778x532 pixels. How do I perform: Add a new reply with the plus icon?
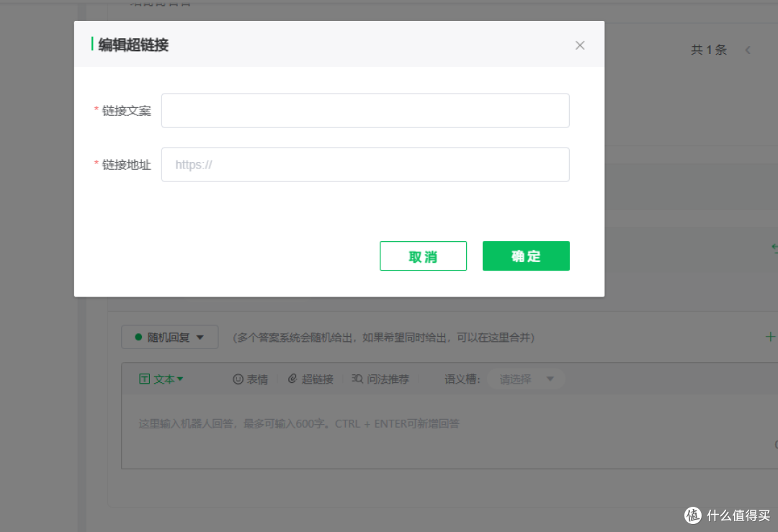[x=770, y=337]
